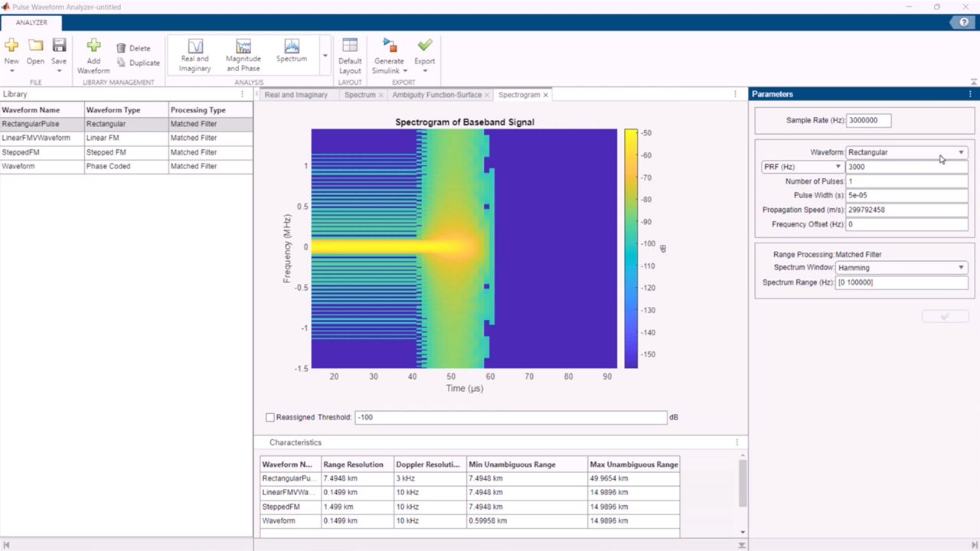Image resolution: width=980 pixels, height=551 pixels.
Task: Click the Propagation Speed field
Action: [906, 210]
